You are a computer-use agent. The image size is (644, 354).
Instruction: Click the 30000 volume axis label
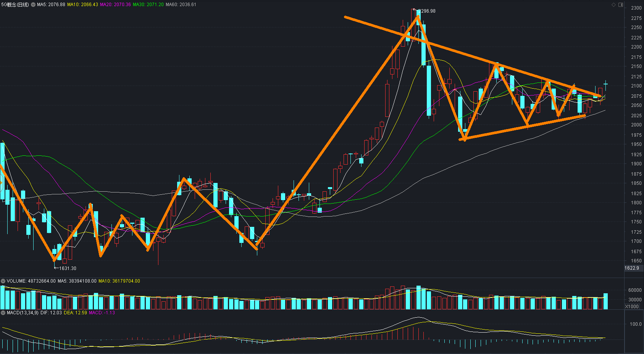pyautogui.click(x=635, y=300)
